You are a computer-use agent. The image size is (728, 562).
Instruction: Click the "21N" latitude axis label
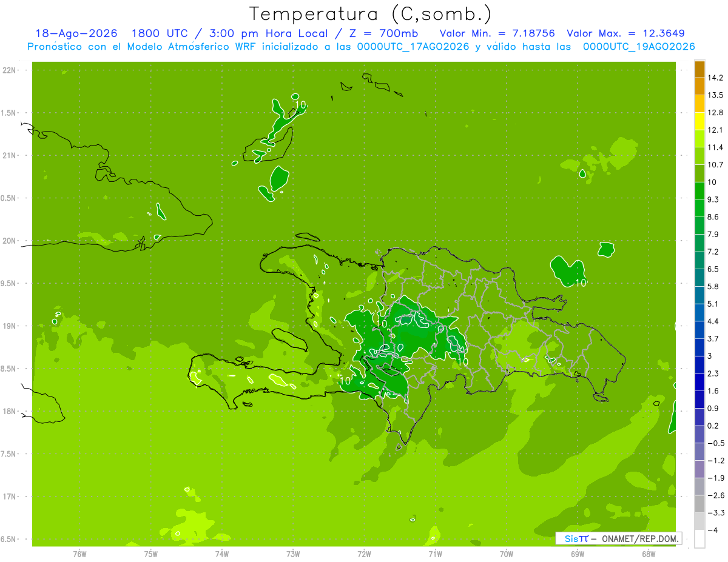tap(10, 156)
